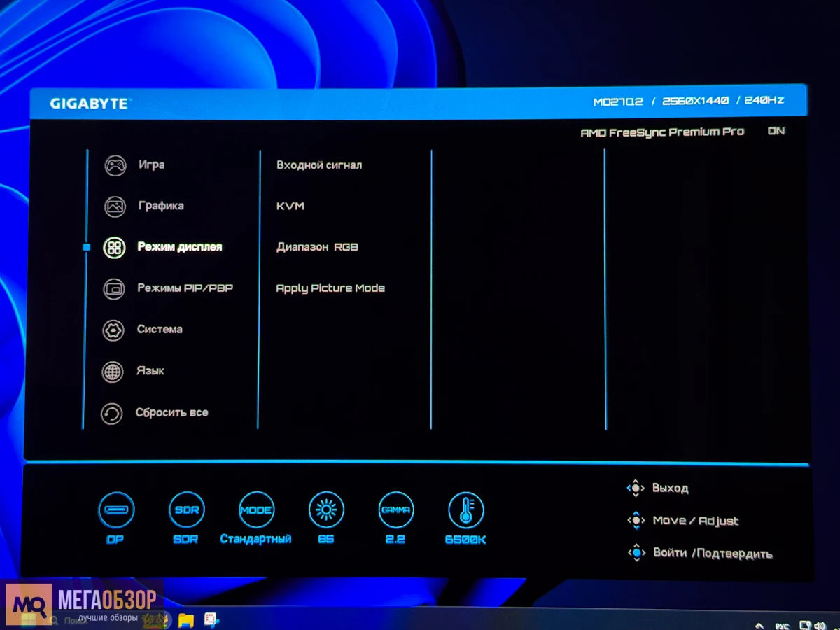Select the picture icon next to Графика
840x630 pixels.
115,206
